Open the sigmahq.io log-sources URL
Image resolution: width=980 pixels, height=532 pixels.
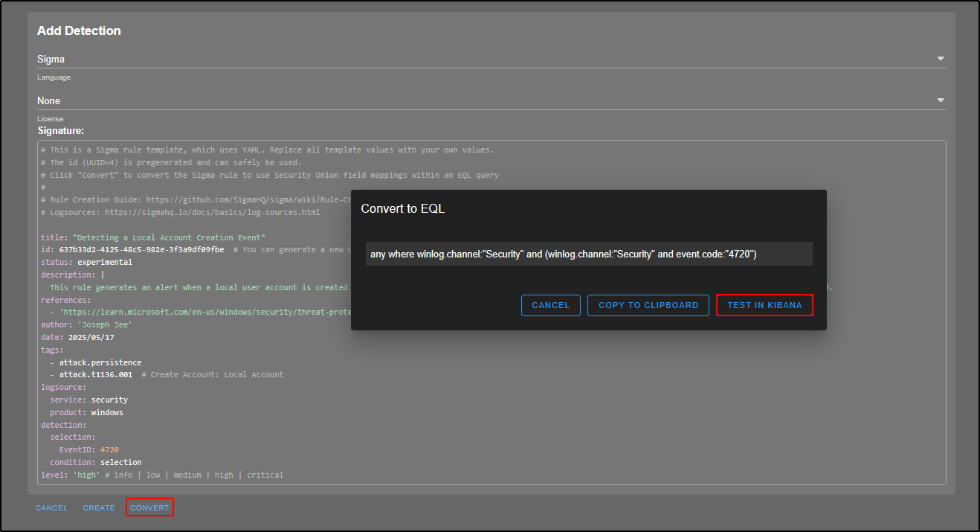tap(212, 212)
